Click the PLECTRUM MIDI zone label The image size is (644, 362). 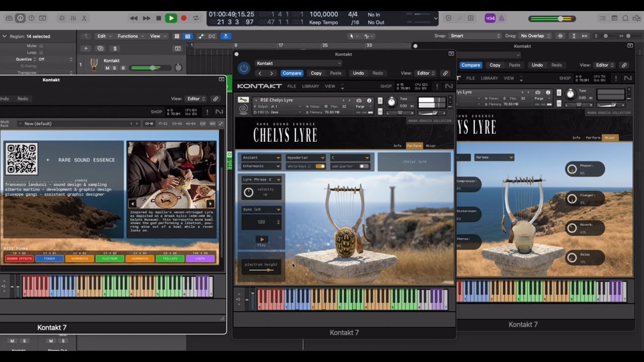tap(110, 258)
